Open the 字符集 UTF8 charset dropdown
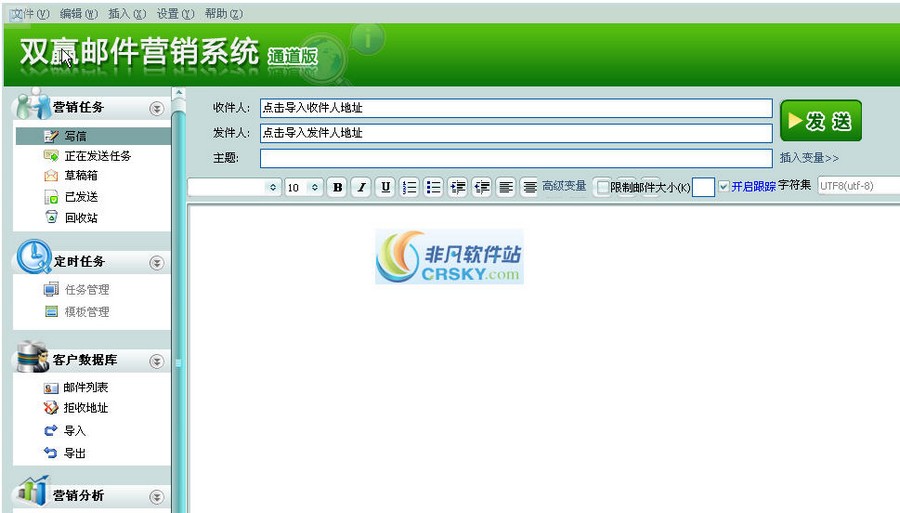The height and width of the screenshot is (513, 900). coord(859,186)
